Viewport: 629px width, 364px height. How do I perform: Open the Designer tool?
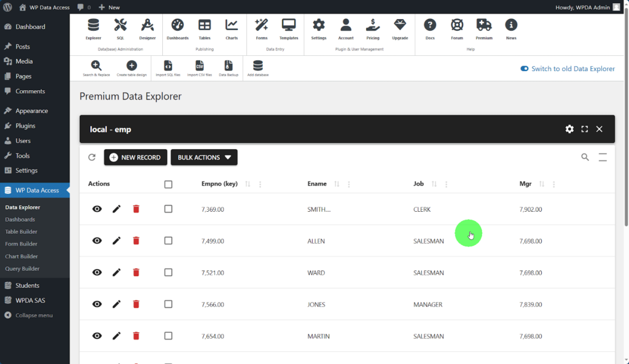147,25
